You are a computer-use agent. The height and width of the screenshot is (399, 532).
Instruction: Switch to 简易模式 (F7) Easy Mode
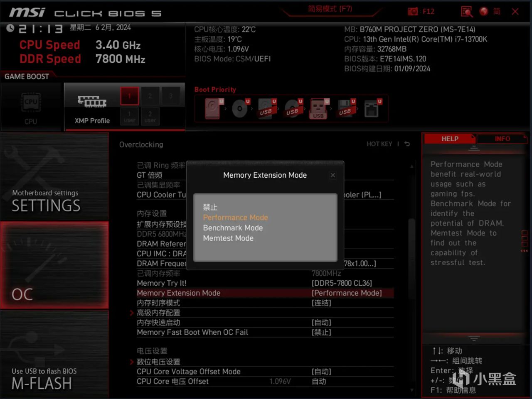pos(330,9)
